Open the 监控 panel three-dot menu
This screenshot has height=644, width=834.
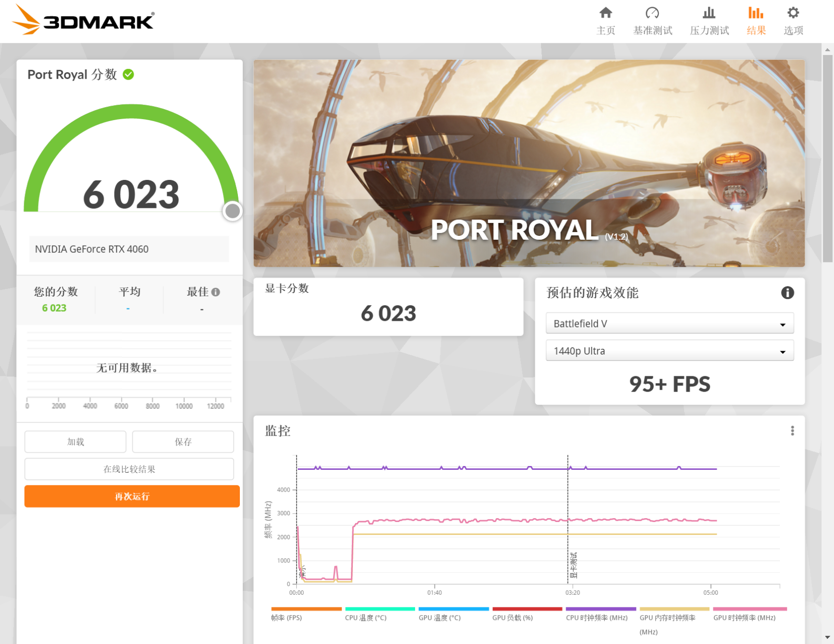[792, 431]
